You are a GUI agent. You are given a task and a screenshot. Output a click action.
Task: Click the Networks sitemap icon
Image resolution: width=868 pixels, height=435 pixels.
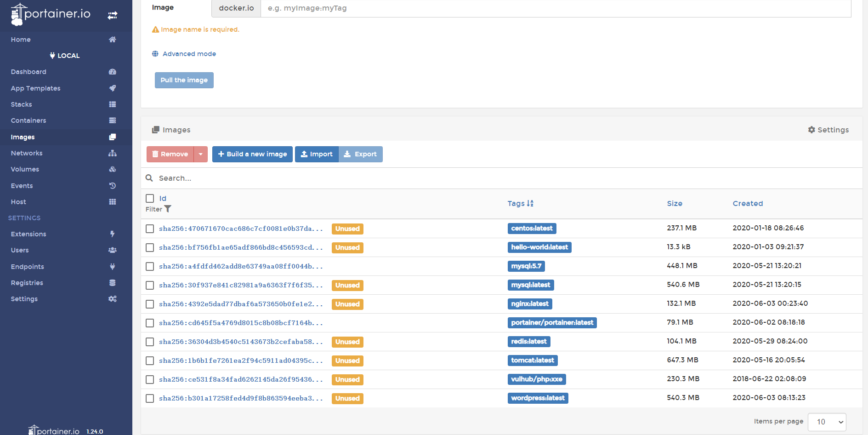[x=113, y=153]
